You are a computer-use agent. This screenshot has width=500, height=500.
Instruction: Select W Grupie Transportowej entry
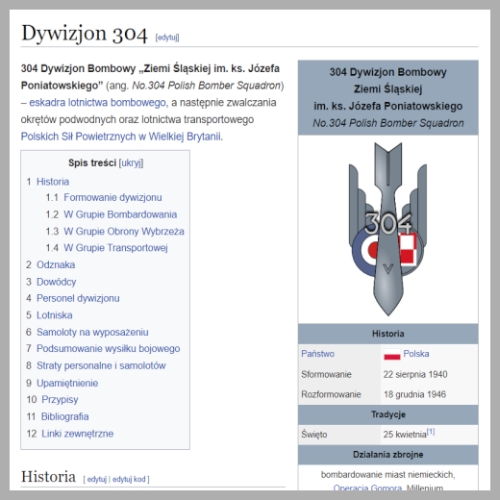tap(115, 248)
